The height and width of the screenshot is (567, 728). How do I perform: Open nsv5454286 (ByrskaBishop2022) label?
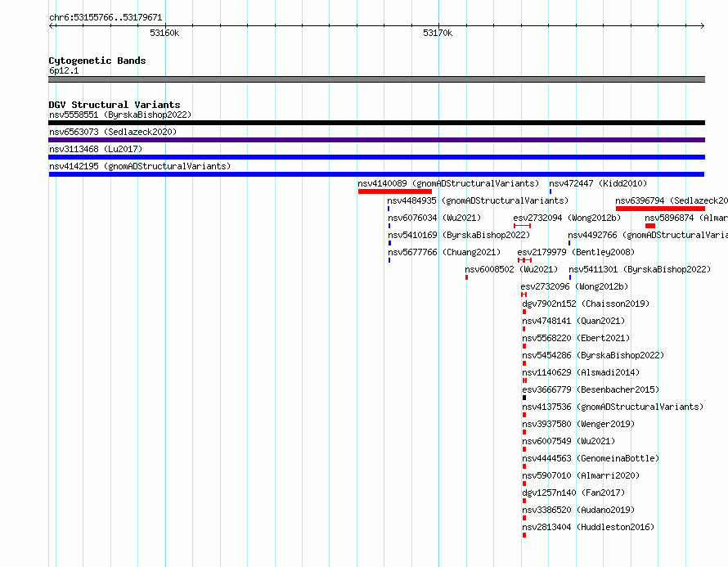click(593, 355)
